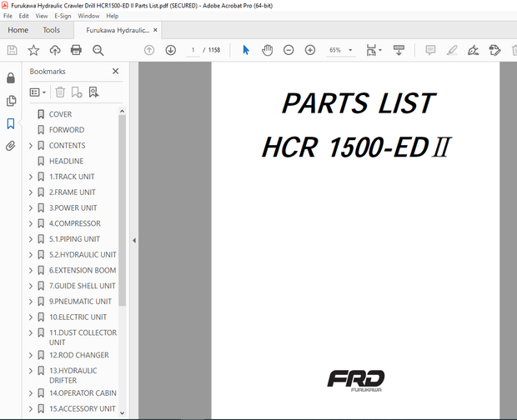
Task: Open the Find text magnifier tool
Action: [98, 50]
